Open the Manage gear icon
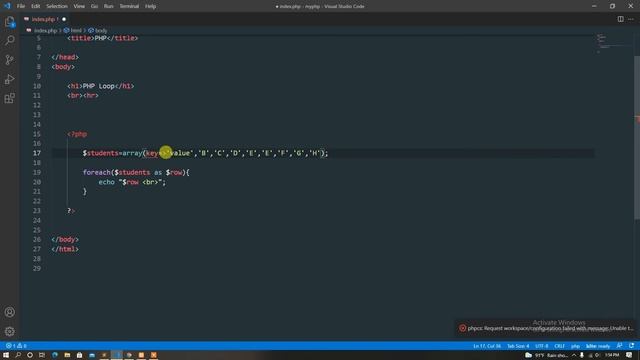 (x=9, y=331)
